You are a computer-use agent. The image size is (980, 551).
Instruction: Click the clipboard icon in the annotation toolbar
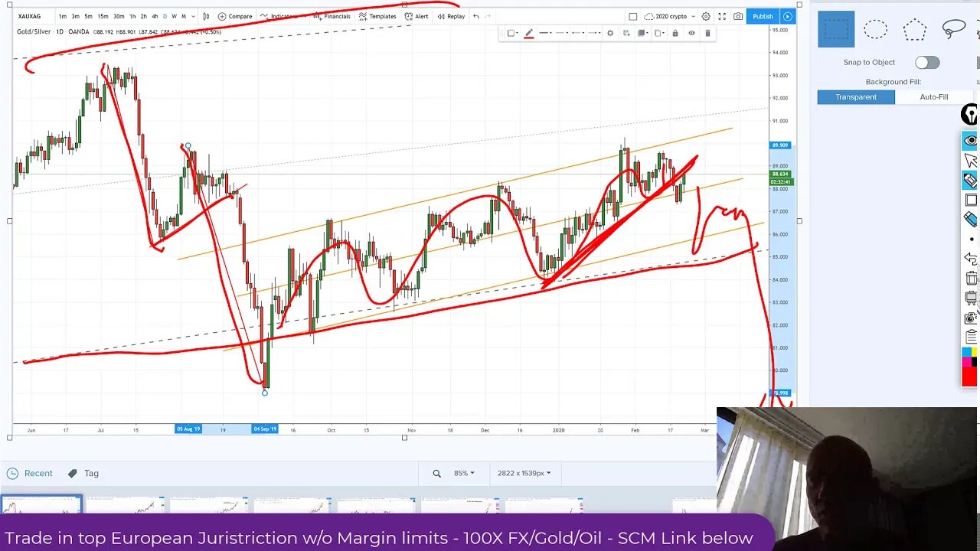point(971,337)
